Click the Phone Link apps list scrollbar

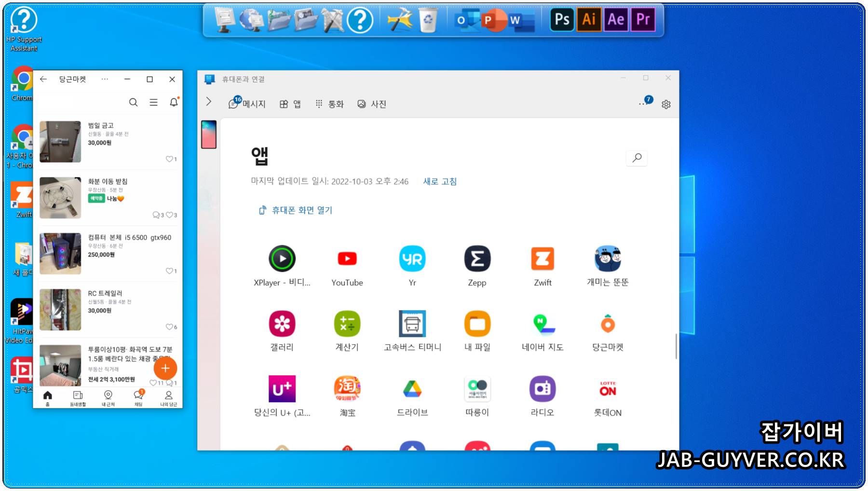(x=676, y=346)
